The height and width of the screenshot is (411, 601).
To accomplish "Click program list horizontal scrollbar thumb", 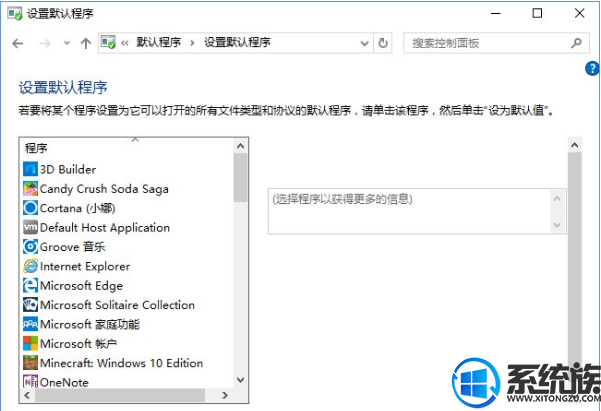I will [120, 395].
